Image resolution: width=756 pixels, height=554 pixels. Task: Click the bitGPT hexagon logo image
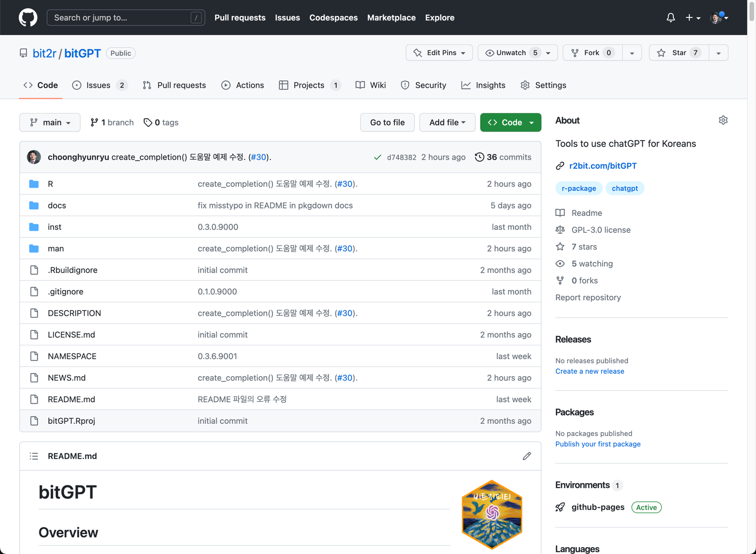[x=492, y=514]
